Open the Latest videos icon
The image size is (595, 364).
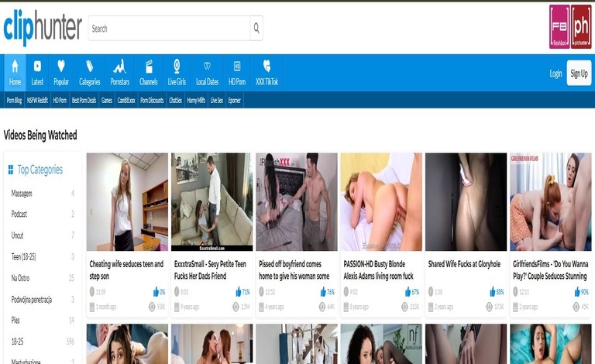[x=37, y=67]
